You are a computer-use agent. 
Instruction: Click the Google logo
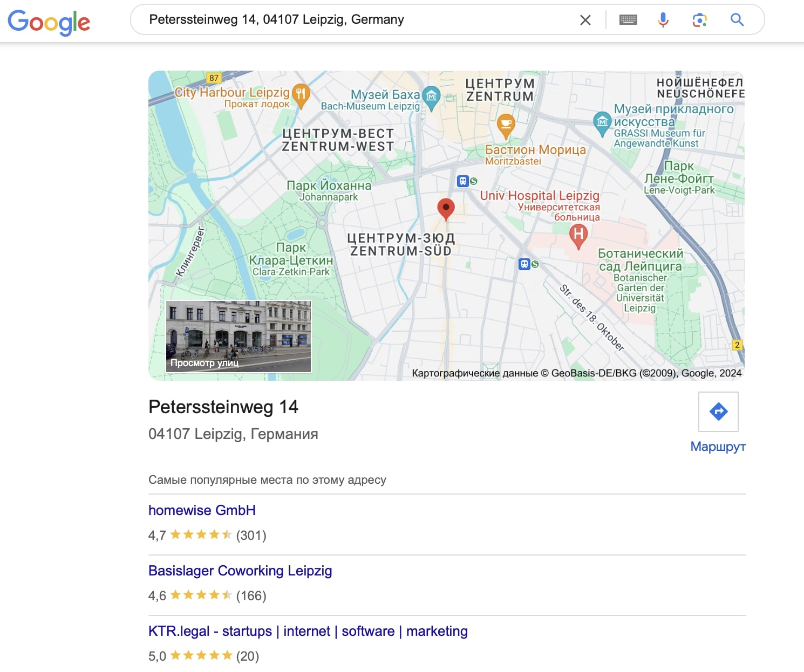click(49, 22)
